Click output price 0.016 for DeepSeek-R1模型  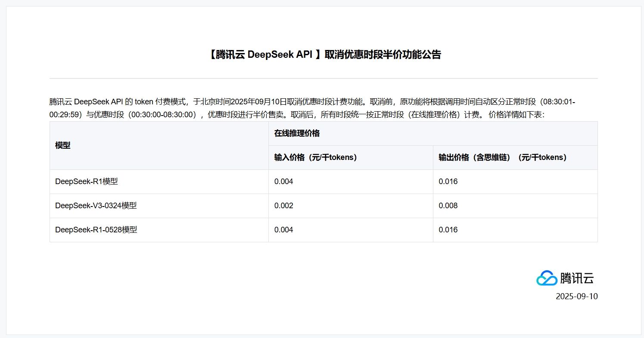(448, 182)
